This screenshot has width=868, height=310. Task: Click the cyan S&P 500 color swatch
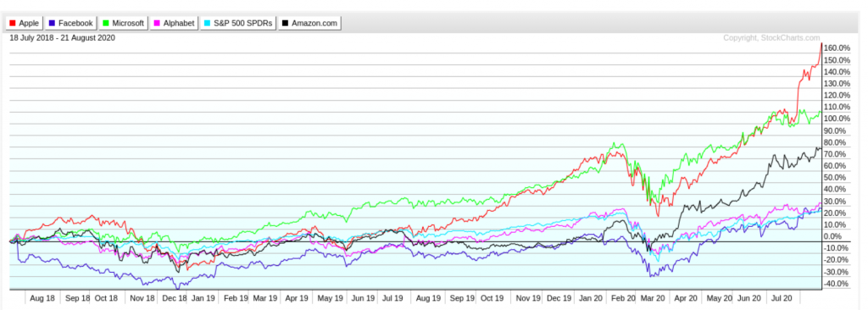click(207, 23)
